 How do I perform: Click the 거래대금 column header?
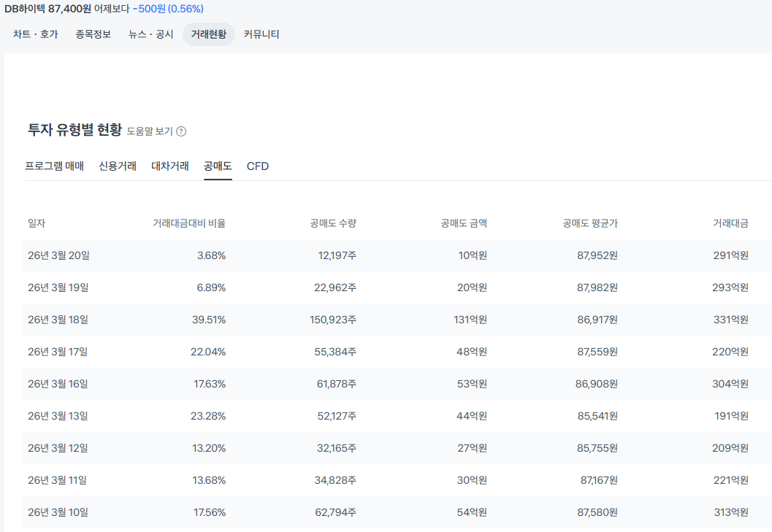click(x=730, y=223)
